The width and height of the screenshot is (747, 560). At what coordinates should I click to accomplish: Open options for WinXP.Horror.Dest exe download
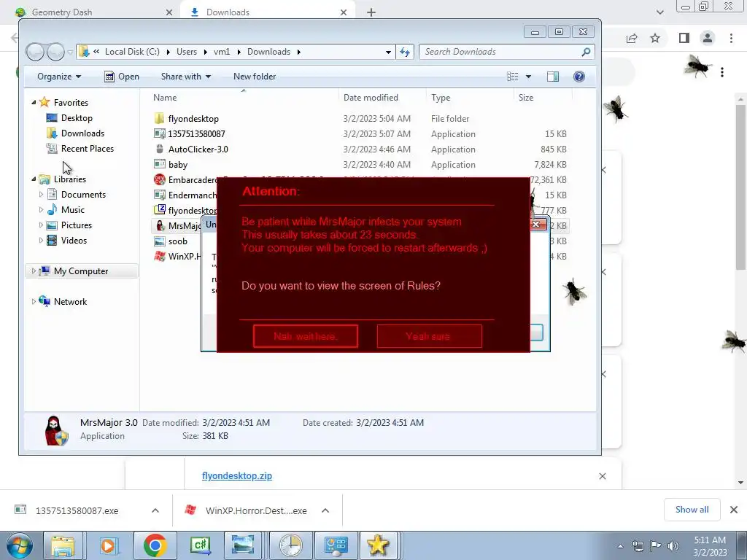click(x=325, y=510)
